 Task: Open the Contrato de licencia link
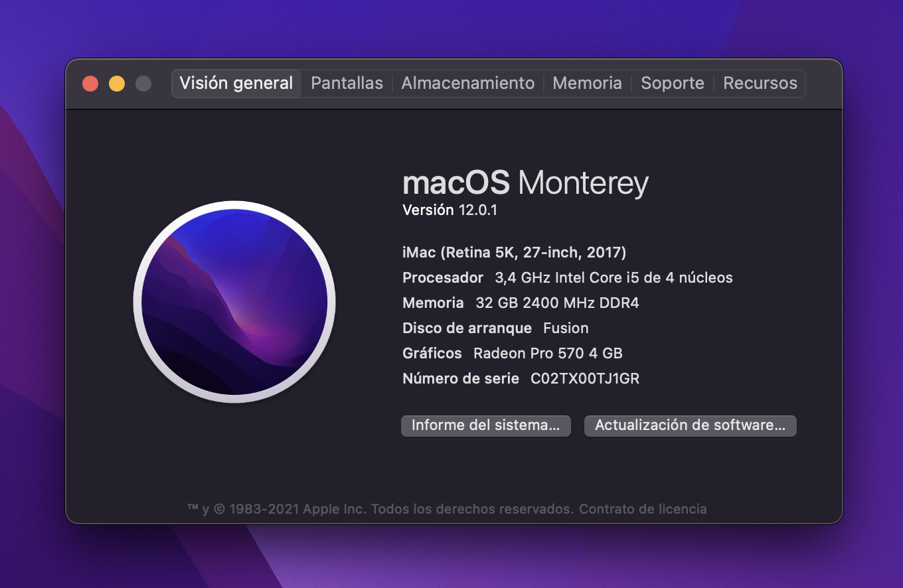[x=643, y=509]
